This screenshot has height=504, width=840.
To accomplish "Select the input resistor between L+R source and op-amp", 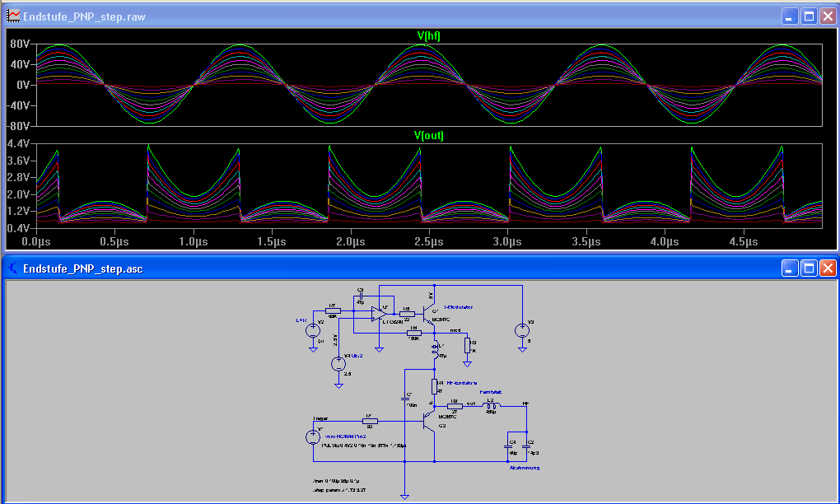I will point(333,310).
